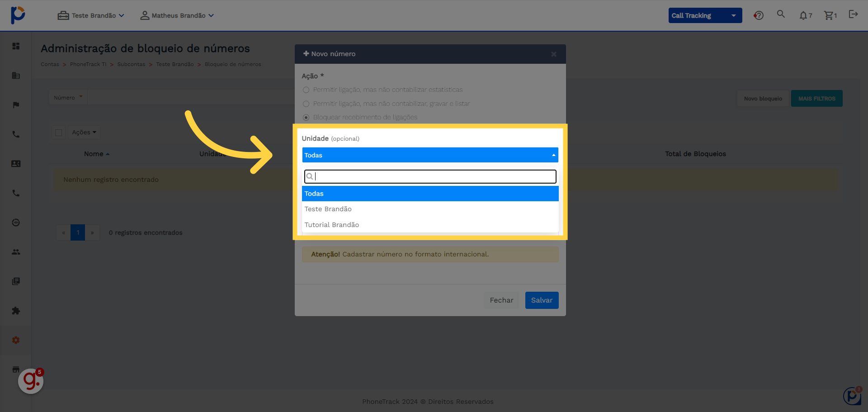868x412 pixels.
Task: Select 'Permitir ligação, mas não contabilizar estatísticas'
Action: point(306,90)
